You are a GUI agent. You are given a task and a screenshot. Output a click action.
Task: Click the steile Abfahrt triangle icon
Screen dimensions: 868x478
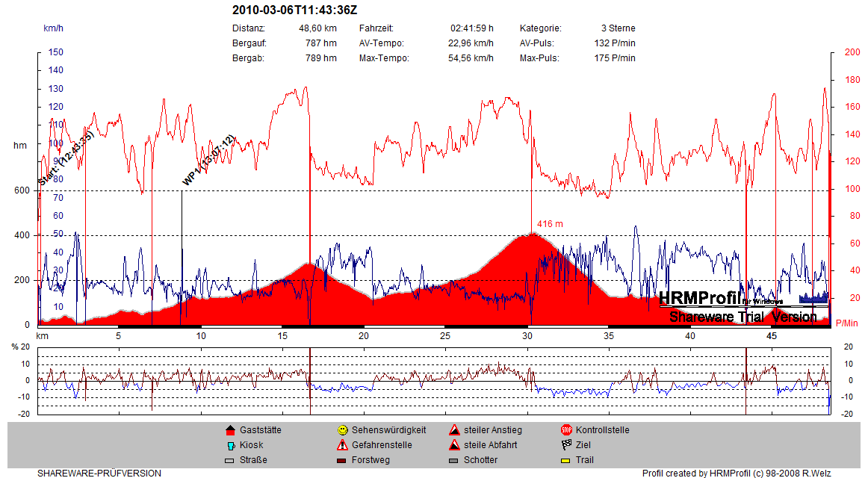point(454,445)
